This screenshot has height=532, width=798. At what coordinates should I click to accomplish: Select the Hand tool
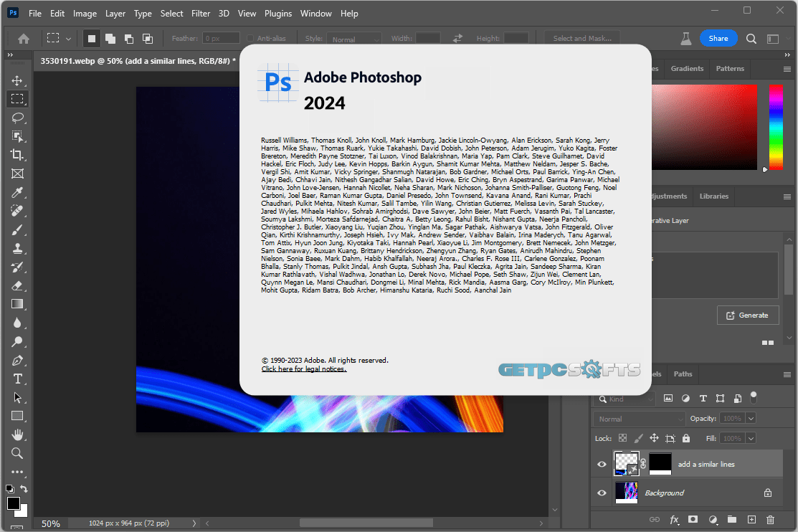tap(17, 434)
